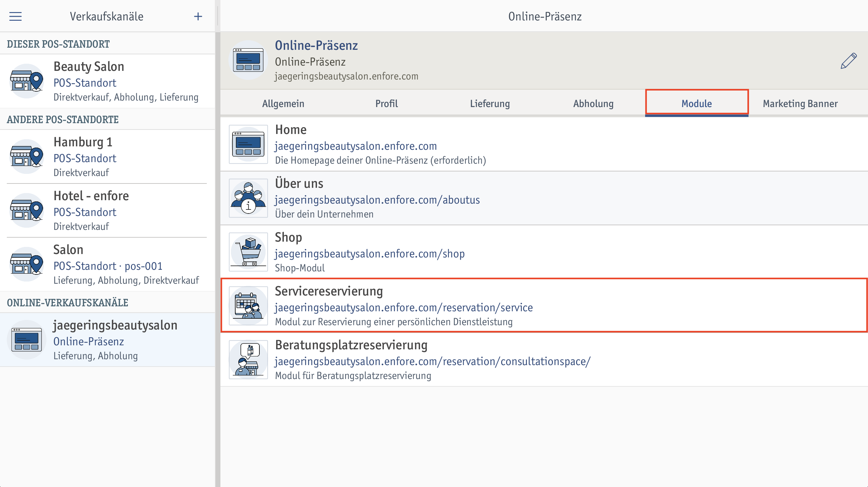This screenshot has height=487, width=868.
Task: Switch to the Allgemein tab
Action: tap(283, 103)
